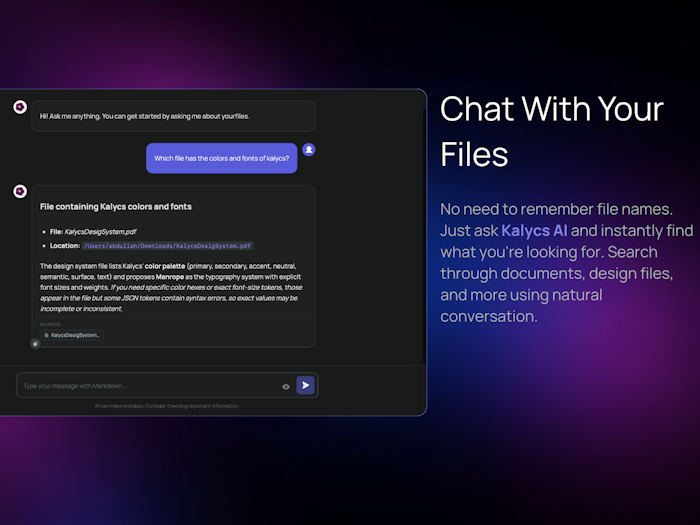Image resolution: width=700 pixels, height=525 pixels.
Task: Open the KalycsDesigSystem source chip
Action: 72,335
